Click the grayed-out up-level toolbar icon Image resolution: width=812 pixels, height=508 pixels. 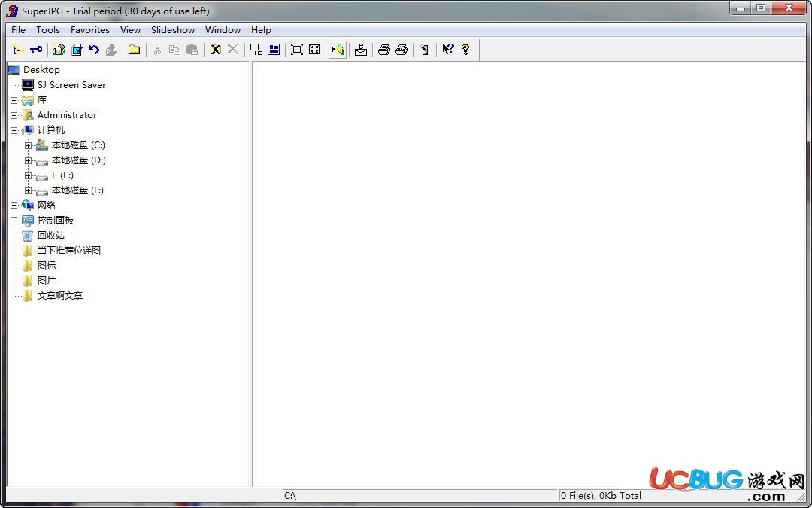tap(111, 50)
